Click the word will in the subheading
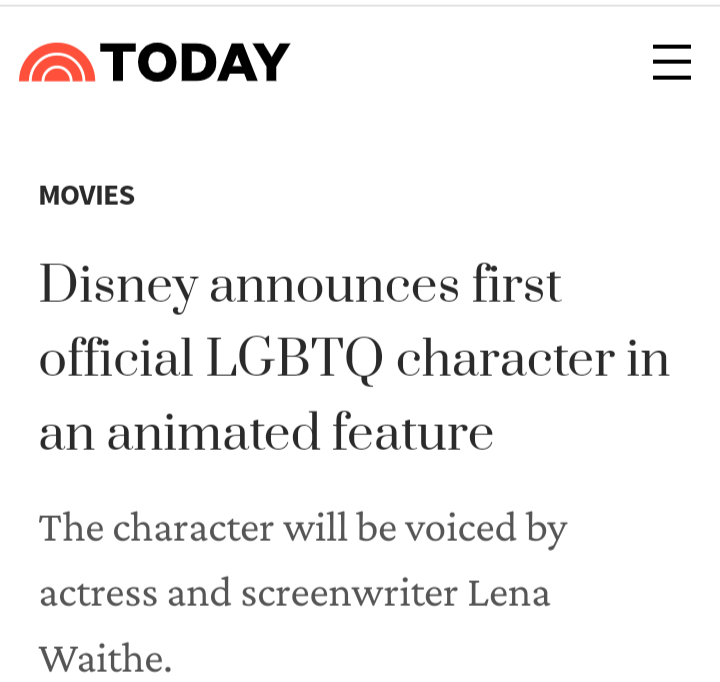Viewport: 720px width, 682px height. [315, 528]
